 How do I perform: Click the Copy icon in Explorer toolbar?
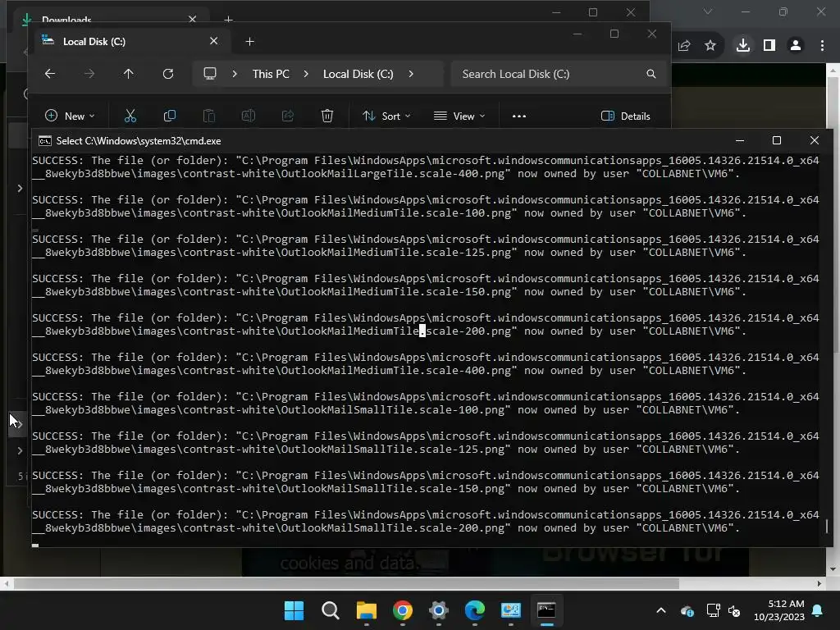coord(169,116)
